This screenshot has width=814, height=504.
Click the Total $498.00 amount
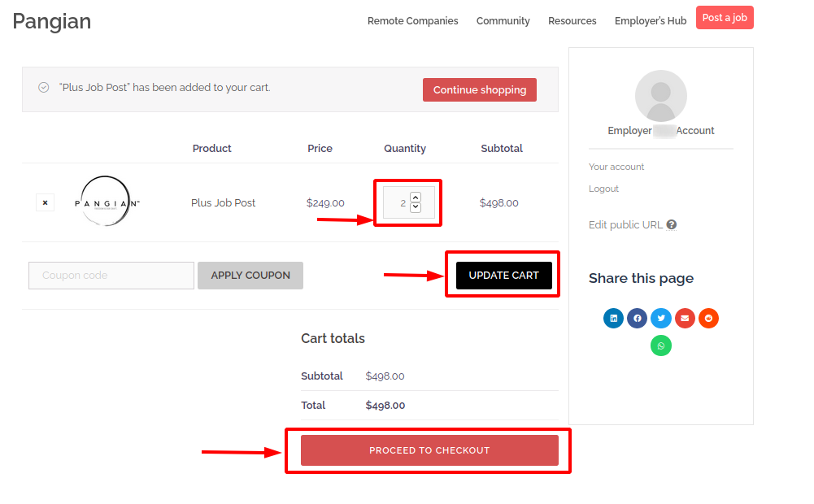point(385,406)
